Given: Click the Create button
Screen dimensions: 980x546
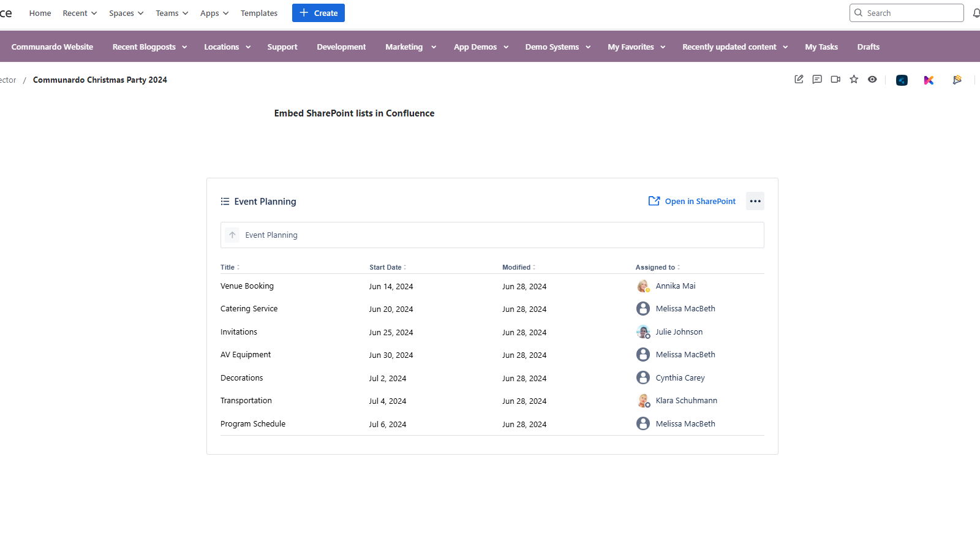Looking at the screenshot, I should 318,13.
